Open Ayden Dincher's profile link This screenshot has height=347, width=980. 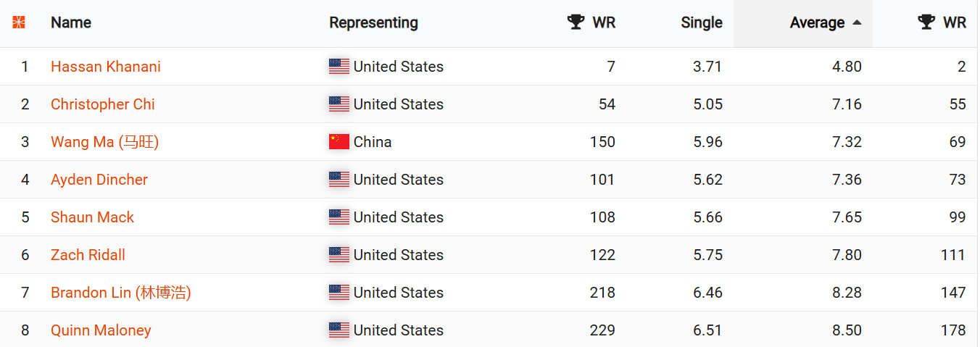(99, 180)
